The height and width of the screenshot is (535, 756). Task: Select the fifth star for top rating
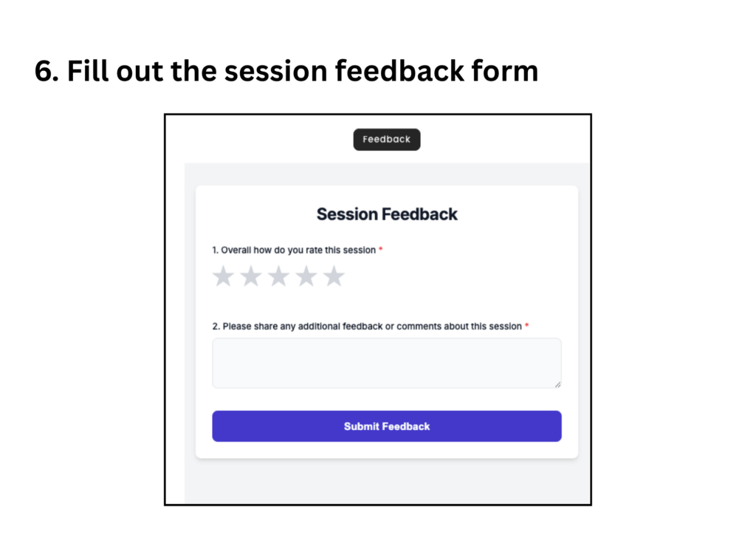(x=334, y=276)
